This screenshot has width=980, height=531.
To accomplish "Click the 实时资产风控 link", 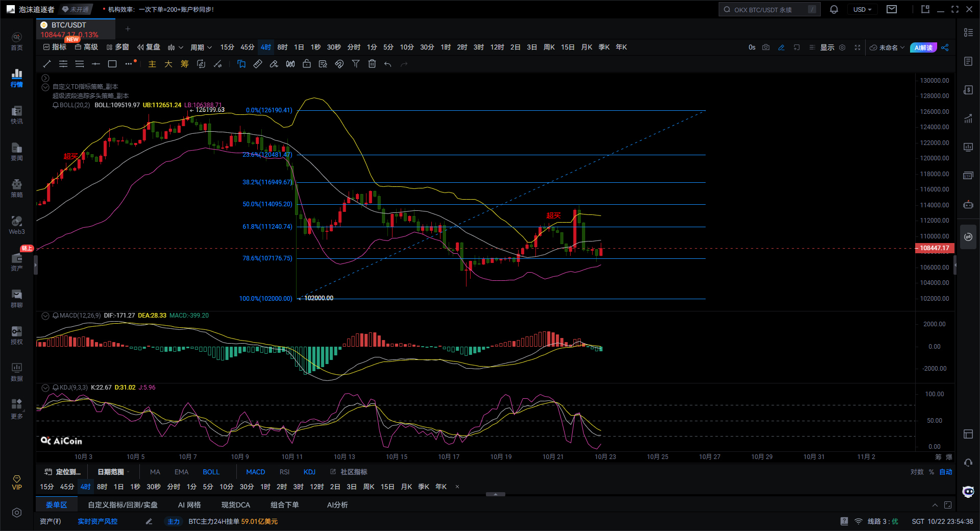I will [x=97, y=521].
